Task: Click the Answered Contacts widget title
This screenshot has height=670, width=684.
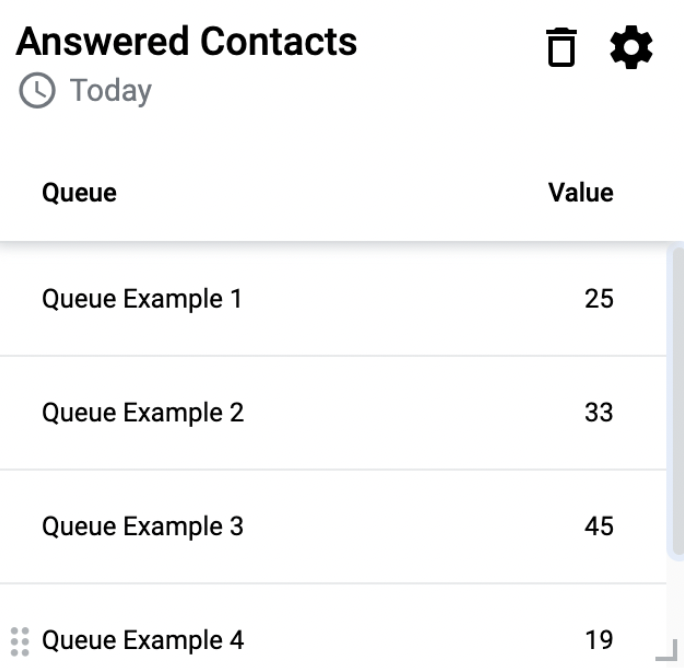Action: [x=187, y=42]
